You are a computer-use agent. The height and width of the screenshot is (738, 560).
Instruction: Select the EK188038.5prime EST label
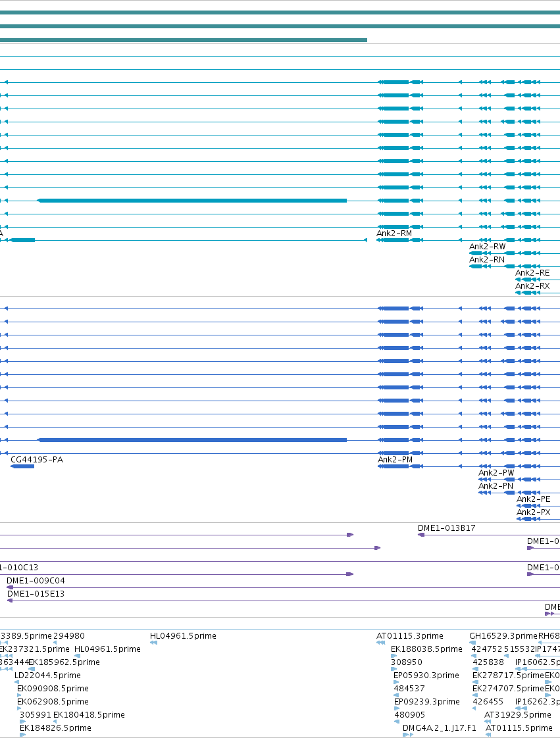426,649
